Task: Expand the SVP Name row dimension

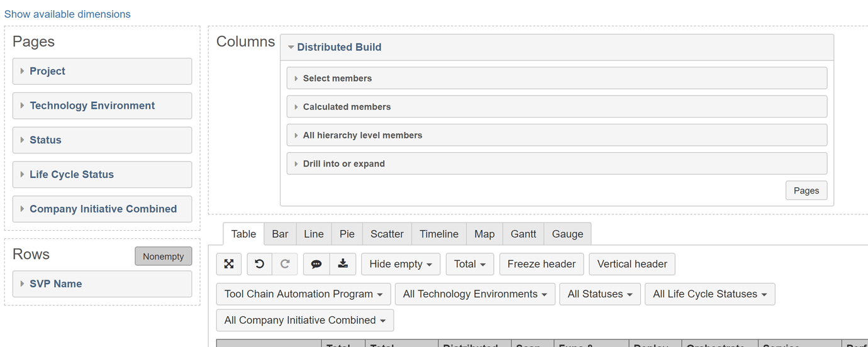Action: [55, 284]
